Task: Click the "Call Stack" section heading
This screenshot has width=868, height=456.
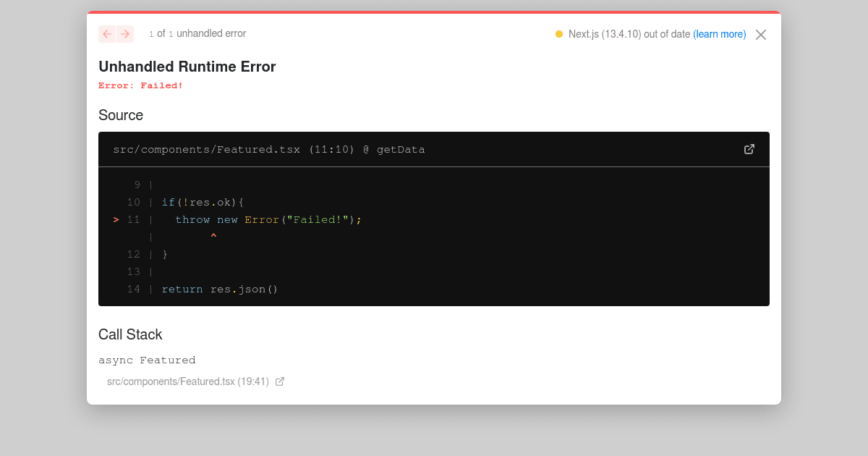Action: coord(130,334)
